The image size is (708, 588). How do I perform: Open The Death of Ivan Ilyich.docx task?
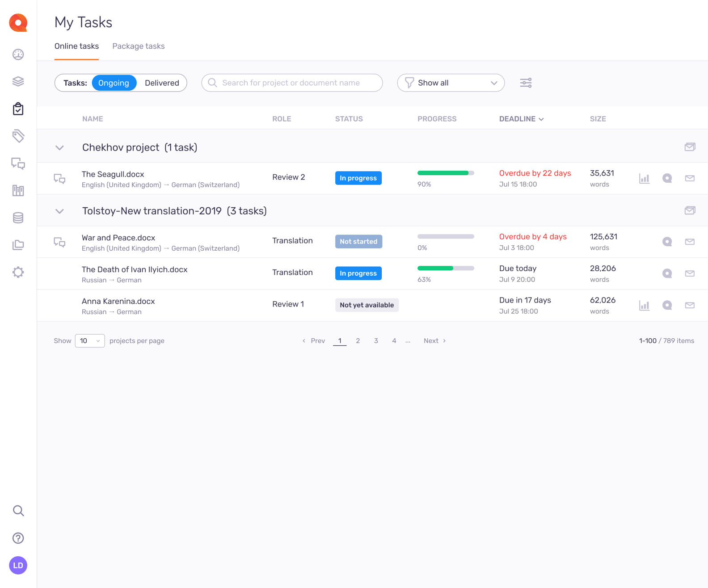[x=135, y=269]
